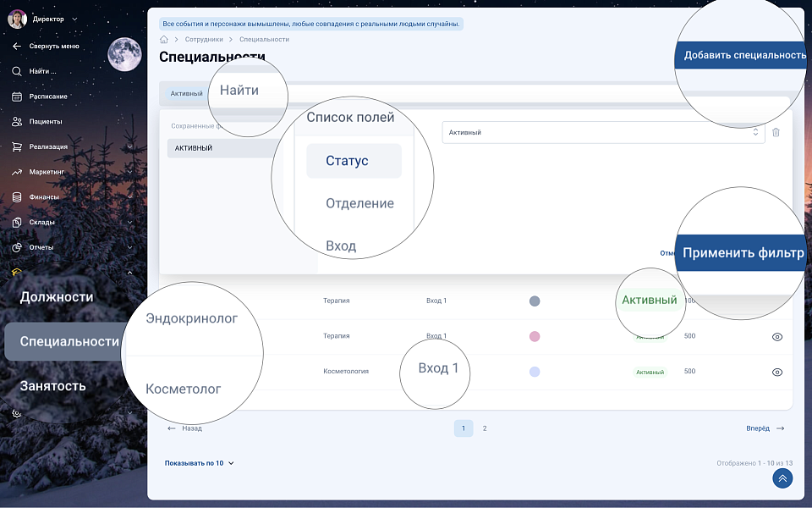812x508 pixels.
Task: Click the Добавить специальность button
Action: (743, 55)
